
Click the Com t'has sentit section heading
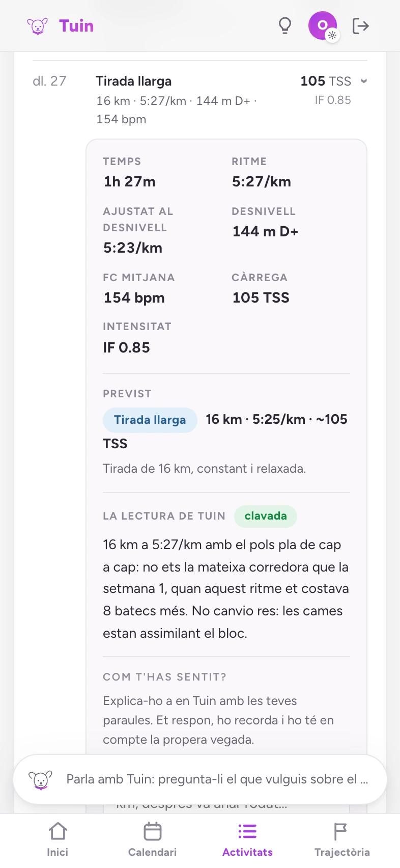click(164, 677)
